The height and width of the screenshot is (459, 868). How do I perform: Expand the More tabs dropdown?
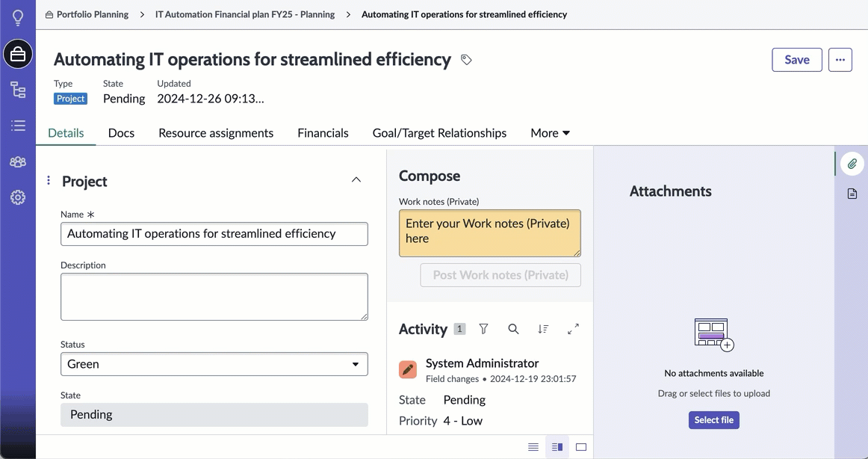pos(551,133)
